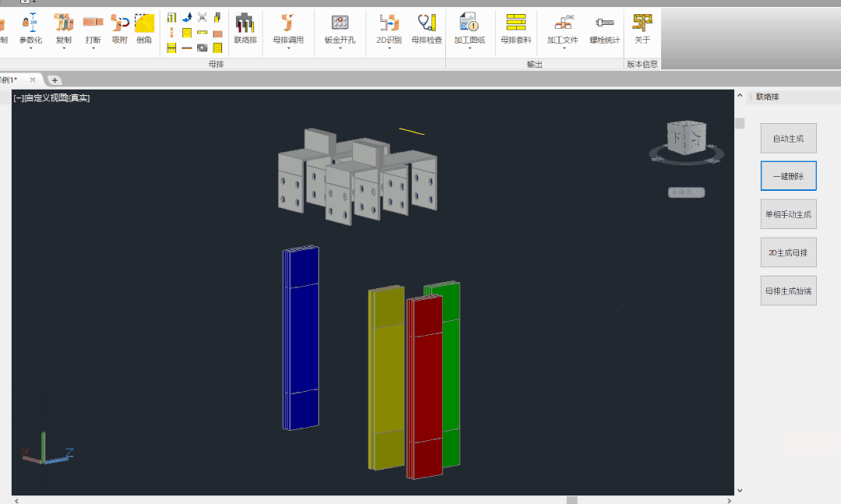Click the scissors icon in 母排 panel
Screen dimensions: 841x504
coord(202,18)
